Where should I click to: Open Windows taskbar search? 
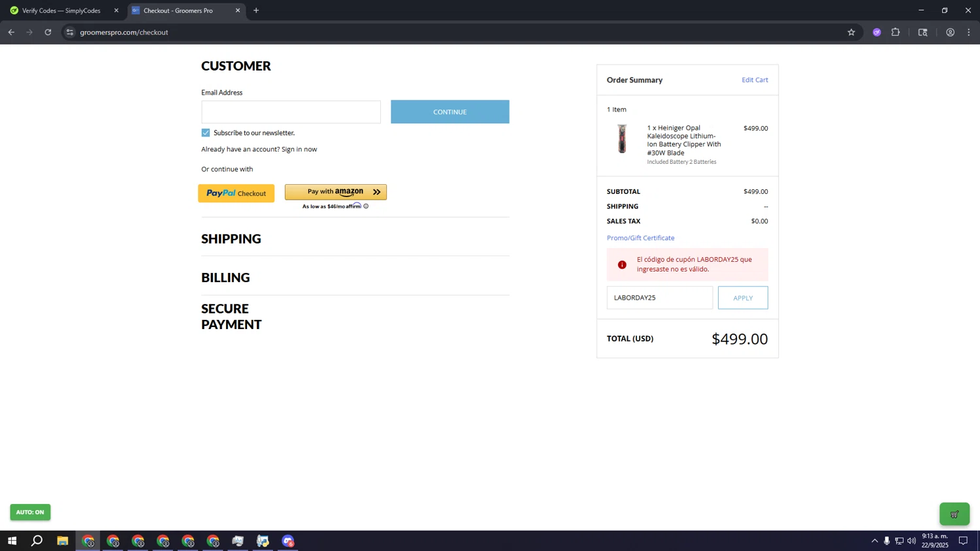pyautogui.click(x=37, y=541)
